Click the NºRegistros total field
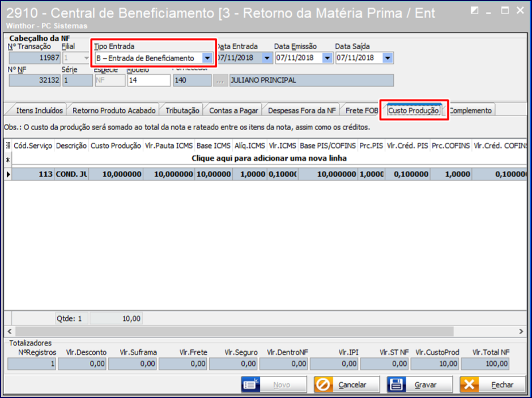Viewport: 532px width, 398px height. coord(32,364)
